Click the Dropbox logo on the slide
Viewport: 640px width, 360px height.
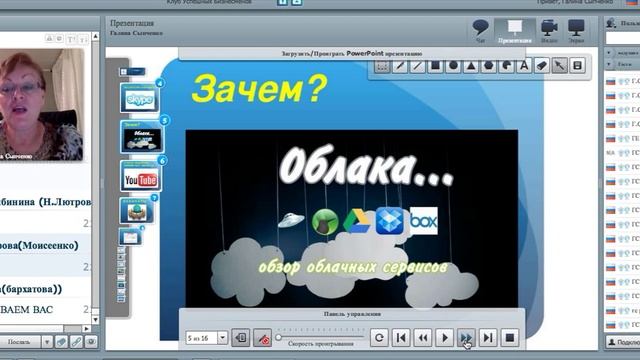(x=389, y=220)
